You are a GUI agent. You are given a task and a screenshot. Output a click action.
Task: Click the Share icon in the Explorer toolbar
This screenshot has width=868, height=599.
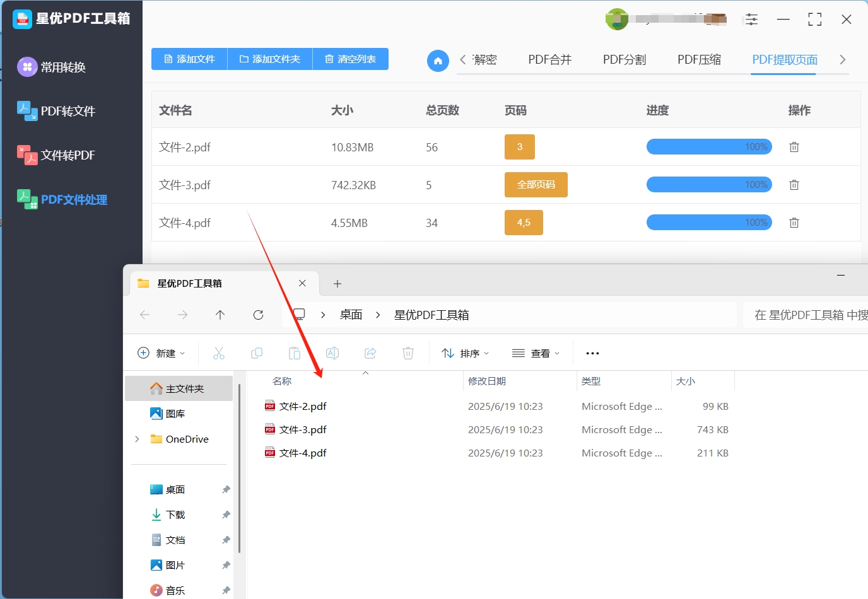[370, 353]
